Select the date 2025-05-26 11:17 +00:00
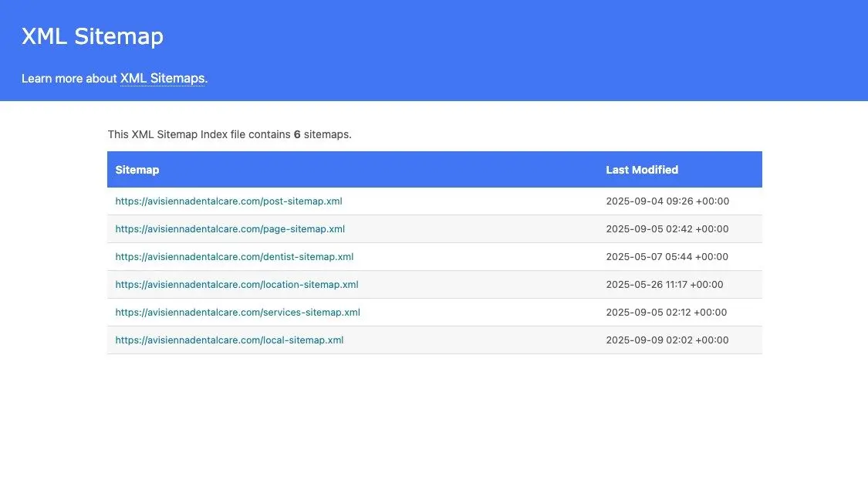The width and height of the screenshot is (868, 487). click(x=664, y=284)
